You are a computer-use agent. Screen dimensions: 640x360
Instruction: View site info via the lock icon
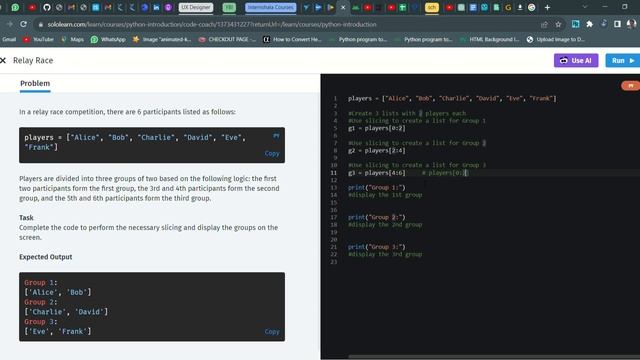[x=40, y=24]
